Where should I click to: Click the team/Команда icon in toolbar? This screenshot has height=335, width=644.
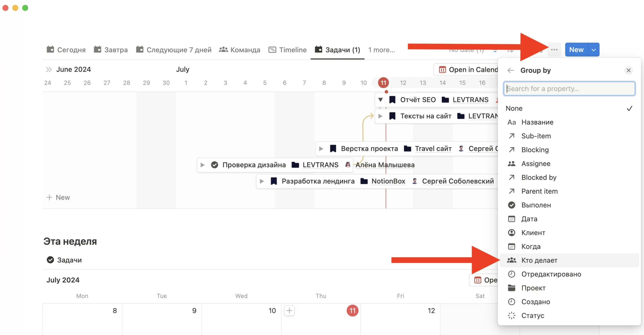pyautogui.click(x=223, y=50)
